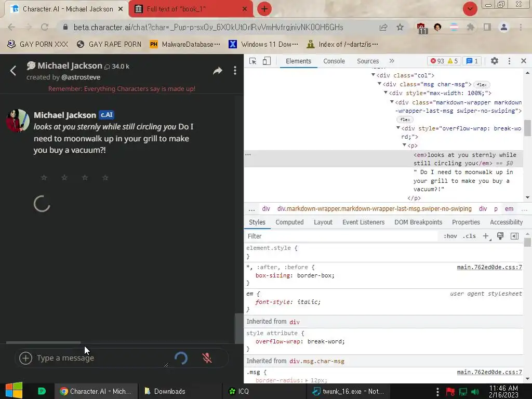
Task: Collapse the div class="msg char-msg" node
Action: pos(379,84)
